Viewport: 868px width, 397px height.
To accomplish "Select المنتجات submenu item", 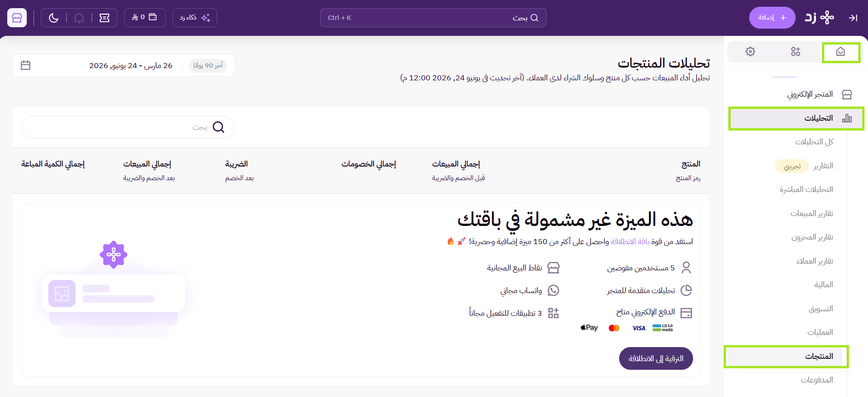I will pyautogui.click(x=786, y=357).
